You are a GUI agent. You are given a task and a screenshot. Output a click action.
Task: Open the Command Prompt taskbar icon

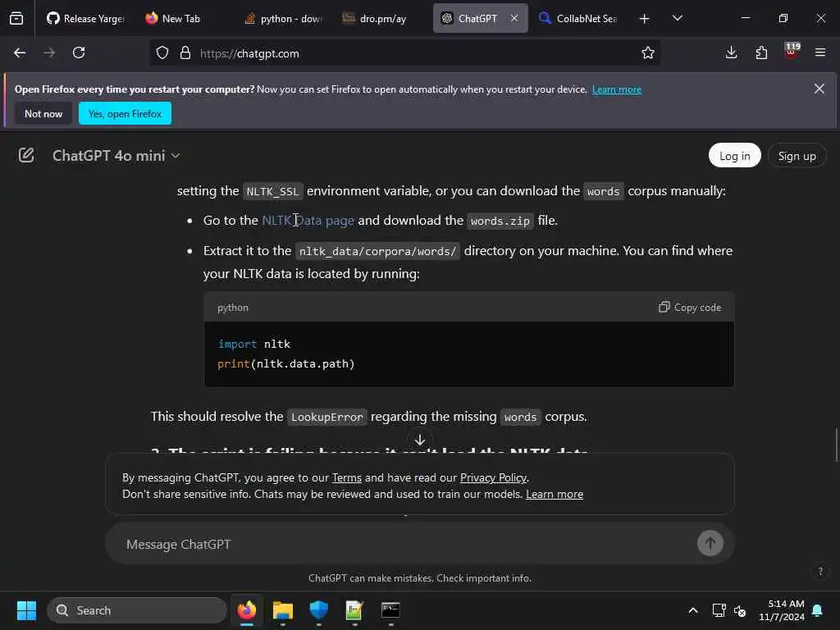tap(390, 610)
